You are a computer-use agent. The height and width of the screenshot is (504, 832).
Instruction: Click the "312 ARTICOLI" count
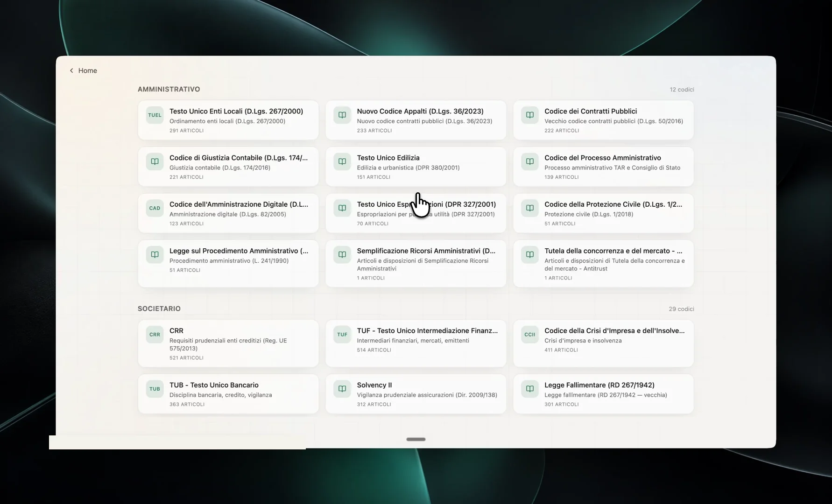[374, 405]
